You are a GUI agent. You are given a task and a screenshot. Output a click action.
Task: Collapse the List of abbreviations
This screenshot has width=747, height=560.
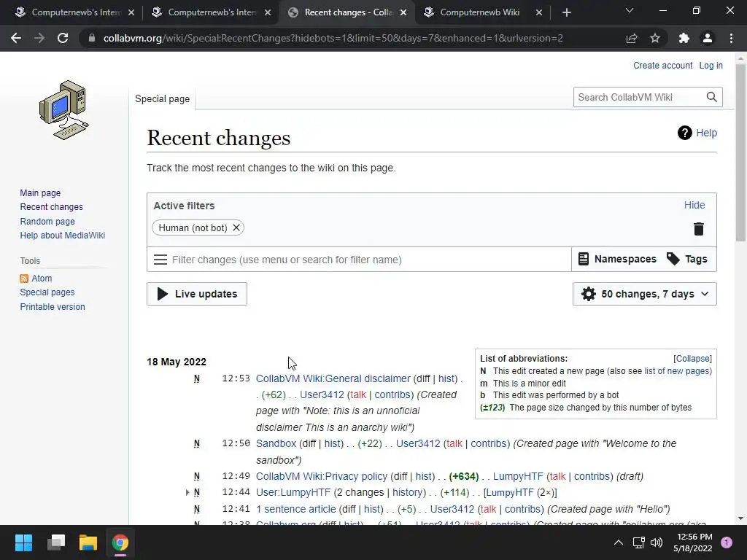coord(692,359)
